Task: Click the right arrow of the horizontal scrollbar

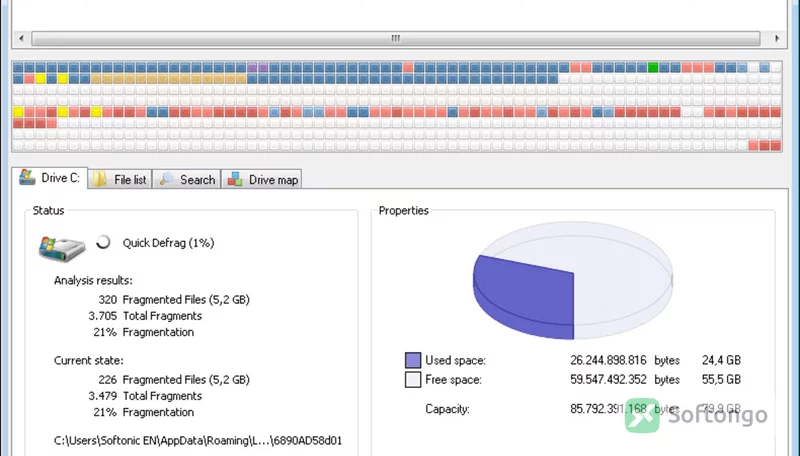Action: click(x=777, y=38)
